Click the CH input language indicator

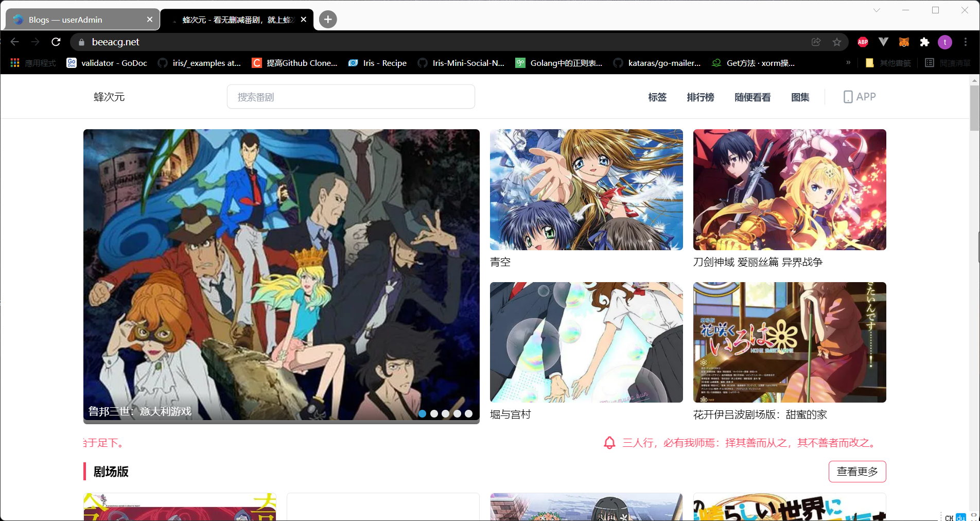pyautogui.click(x=949, y=517)
